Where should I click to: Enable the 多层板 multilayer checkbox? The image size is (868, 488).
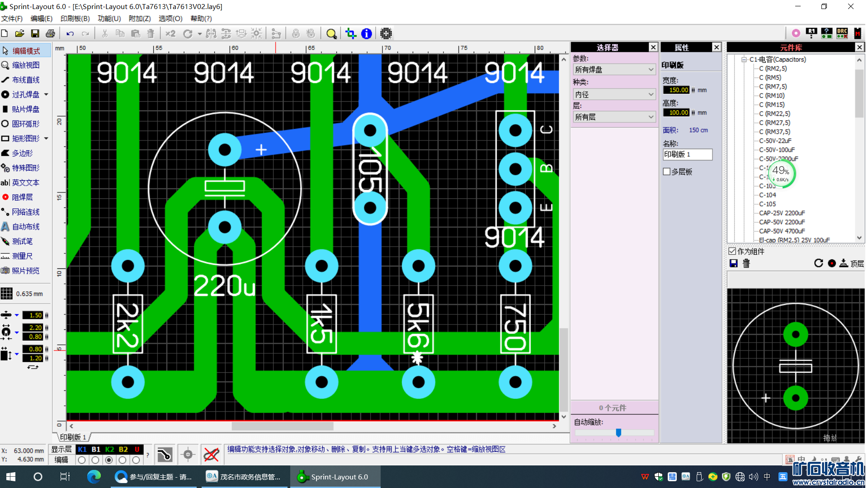click(666, 172)
